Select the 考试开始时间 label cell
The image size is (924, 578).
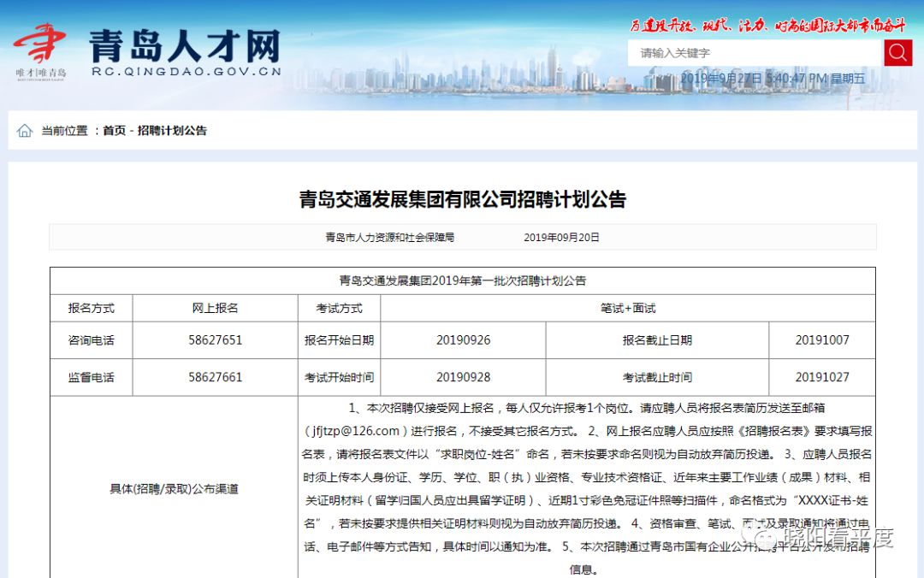pyautogui.click(x=340, y=378)
